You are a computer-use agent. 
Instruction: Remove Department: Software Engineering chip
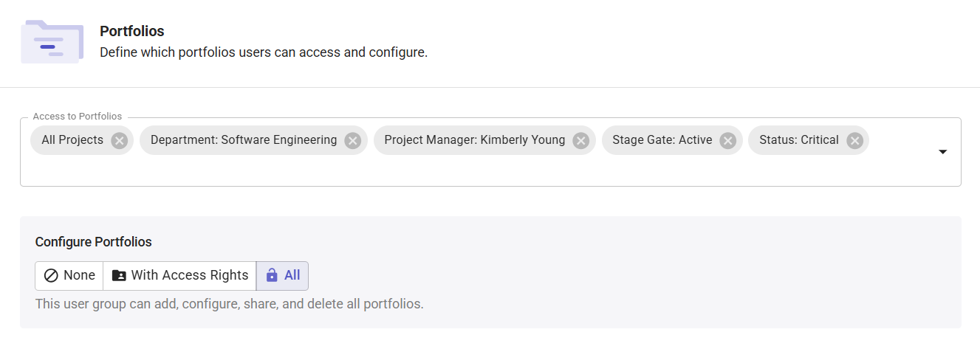pos(352,140)
